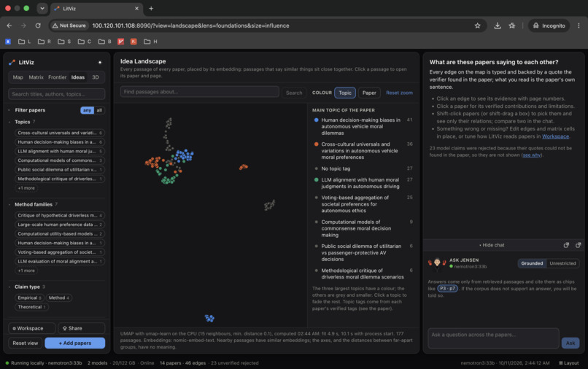588x369 pixels.
Task: Reload the page with the refresh icon
Action: [x=38, y=26]
